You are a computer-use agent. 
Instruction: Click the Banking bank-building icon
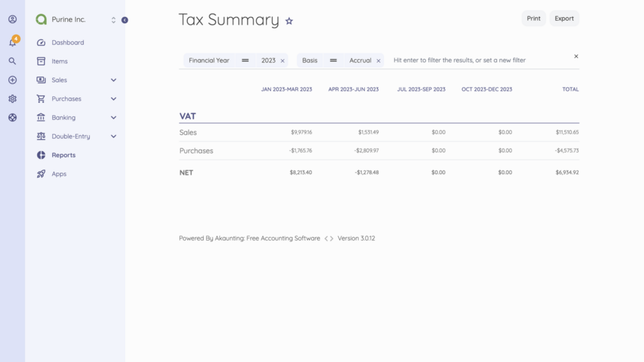[x=40, y=118]
